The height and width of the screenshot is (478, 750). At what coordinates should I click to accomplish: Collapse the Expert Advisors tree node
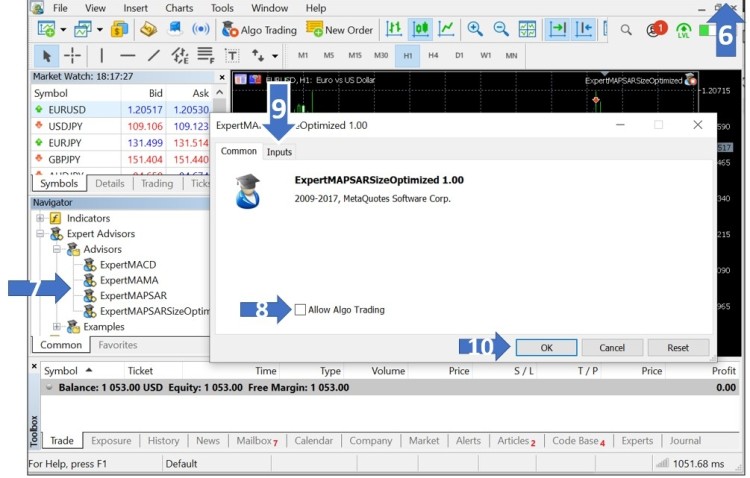pos(40,234)
